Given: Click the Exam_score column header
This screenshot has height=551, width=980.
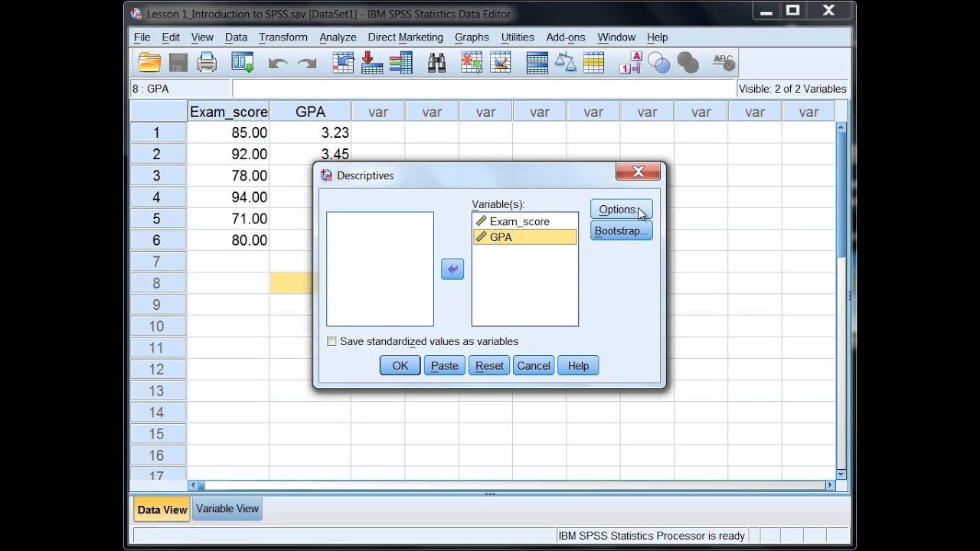Looking at the screenshot, I should (x=228, y=112).
